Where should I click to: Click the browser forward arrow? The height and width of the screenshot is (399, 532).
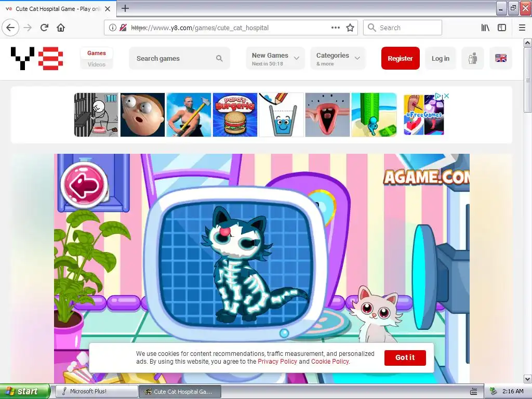tap(28, 28)
